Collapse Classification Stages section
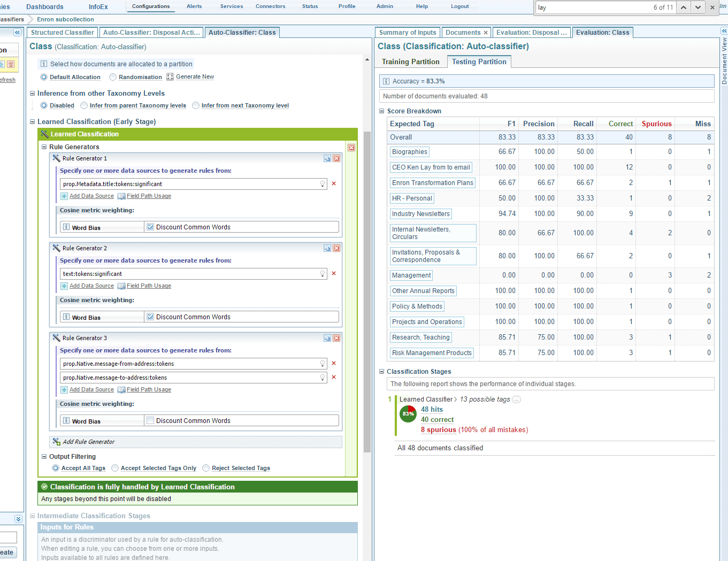Screen dimensions: 728x561 pyautogui.click(x=382, y=372)
